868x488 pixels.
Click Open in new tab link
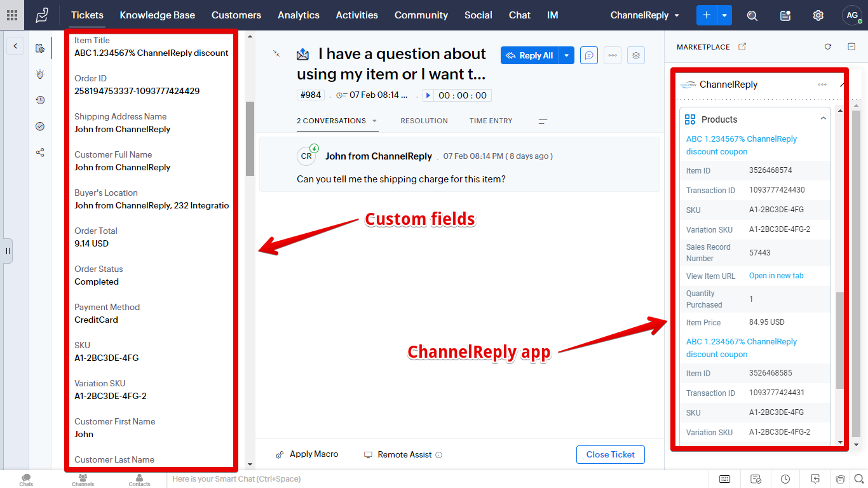click(x=776, y=276)
